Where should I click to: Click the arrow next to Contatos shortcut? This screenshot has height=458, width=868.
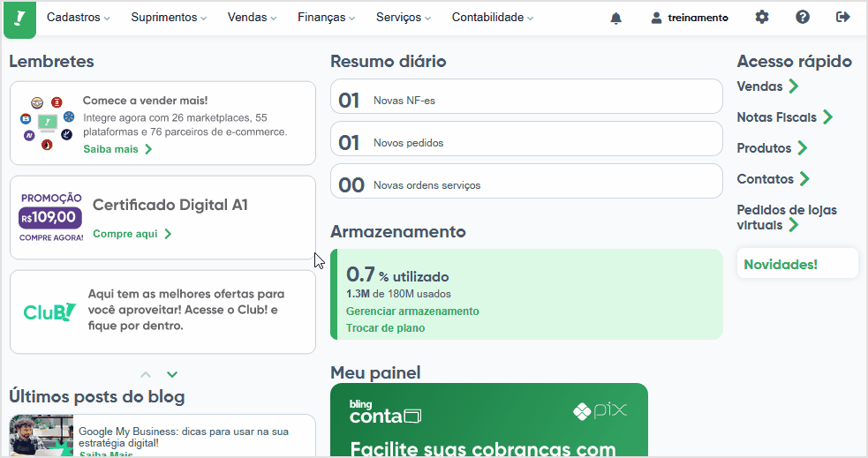click(x=805, y=179)
